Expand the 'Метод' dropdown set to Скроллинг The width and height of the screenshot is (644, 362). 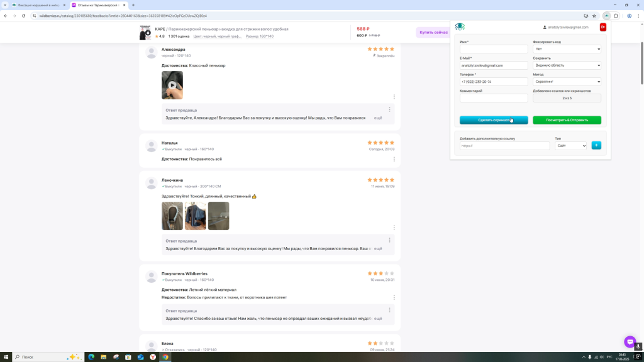[x=567, y=82]
